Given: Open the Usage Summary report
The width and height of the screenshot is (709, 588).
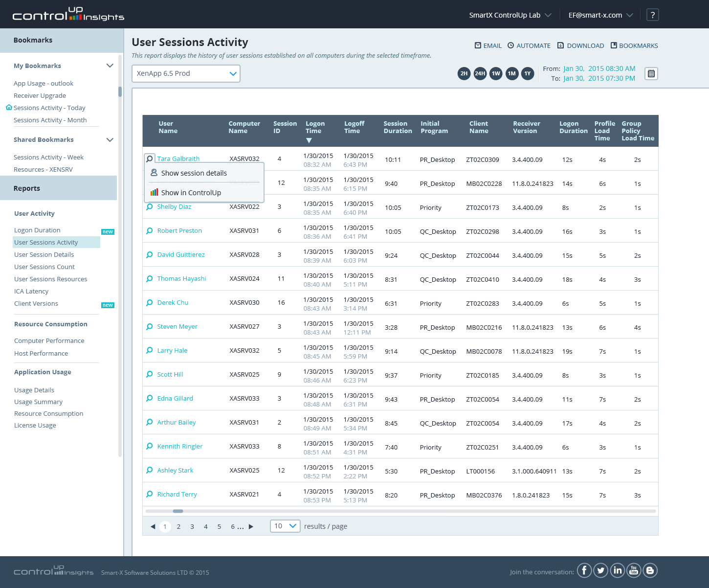Looking at the screenshot, I should click(38, 402).
